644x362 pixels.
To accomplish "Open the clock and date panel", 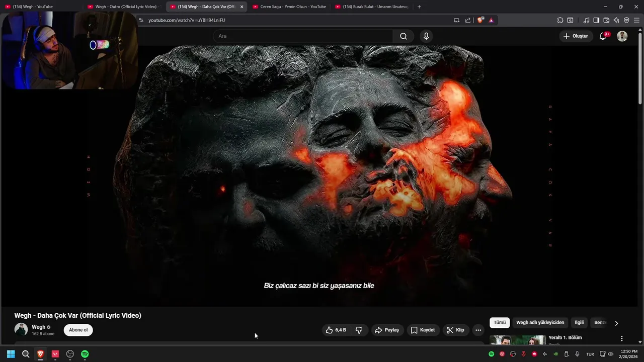I will 629,354.
